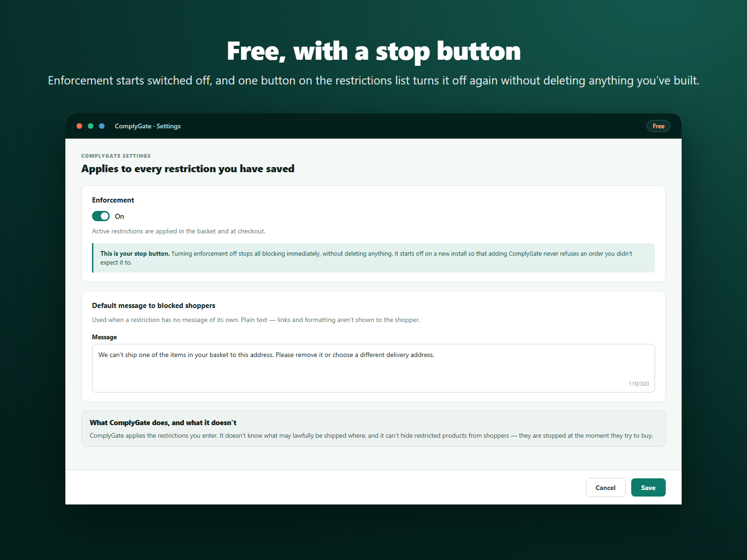
Task: Click the "ComplyGate · Settings" window title
Action: pyautogui.click(x=148, y=126)
